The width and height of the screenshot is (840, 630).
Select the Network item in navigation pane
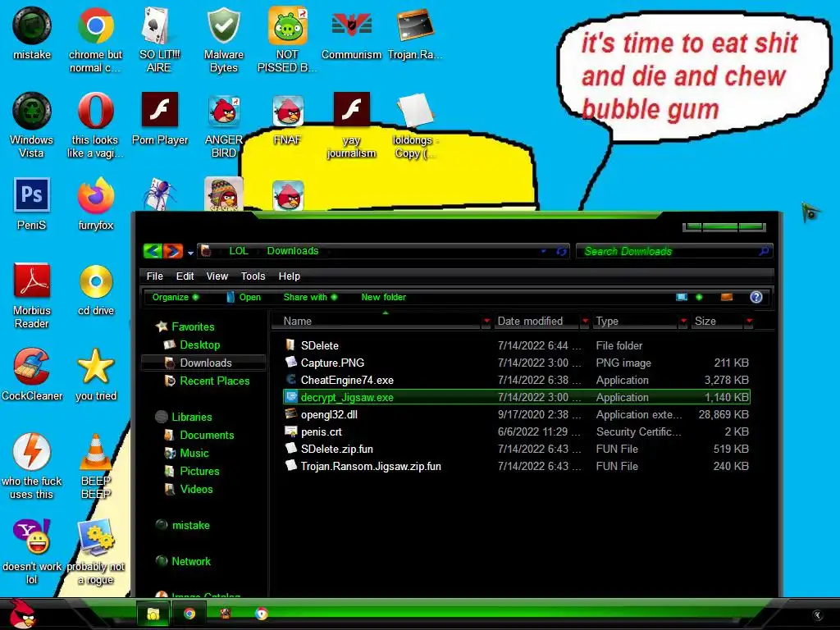pyautogui.click(x=190, y=561)
